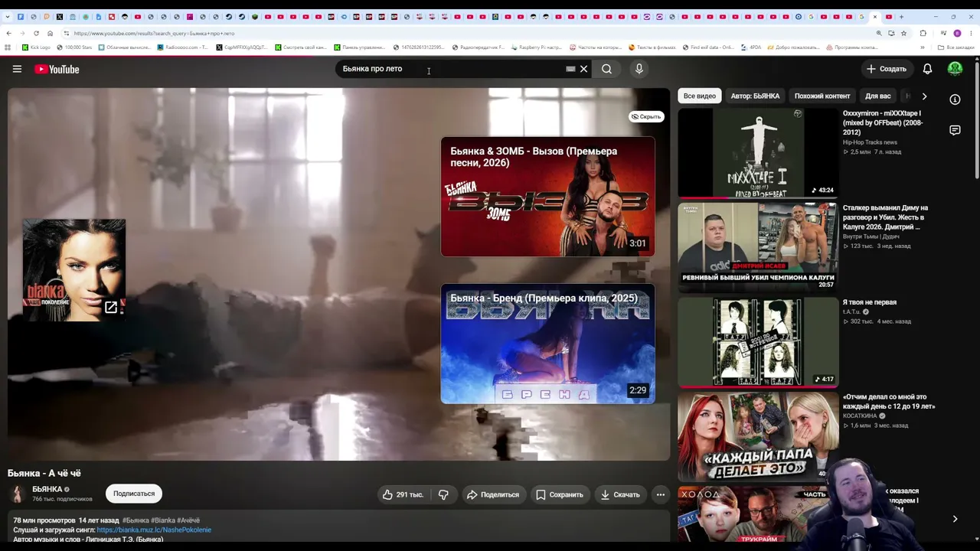Open a new browser tab
The height and width of the screenshot is (551, 980).
[x=901, y=17]
